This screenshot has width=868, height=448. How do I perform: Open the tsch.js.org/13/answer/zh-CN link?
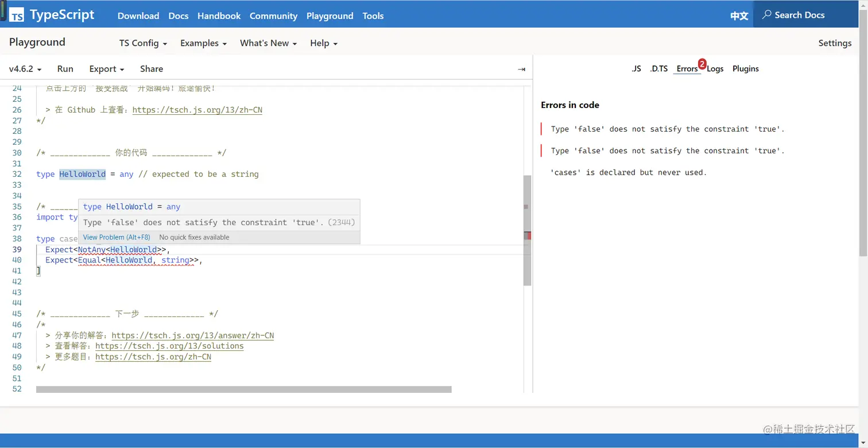click(x=193, y=335)
